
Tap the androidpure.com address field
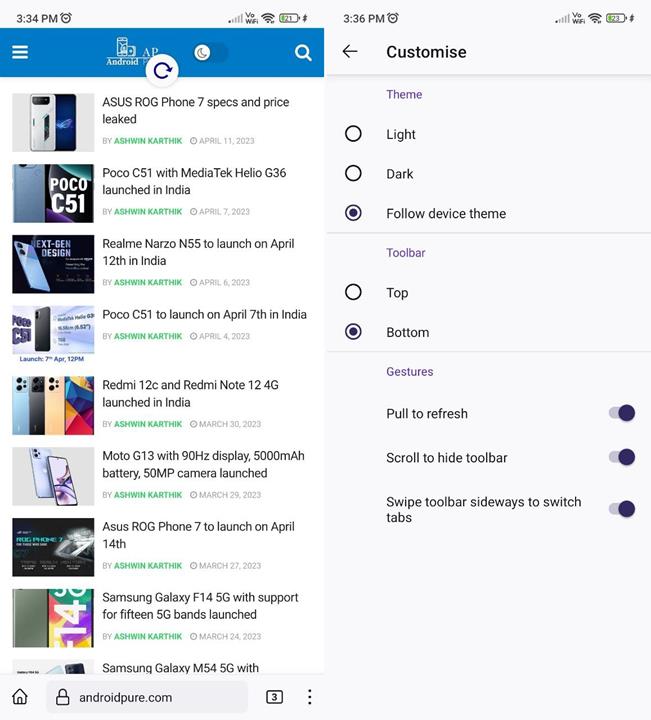point(150,697)
